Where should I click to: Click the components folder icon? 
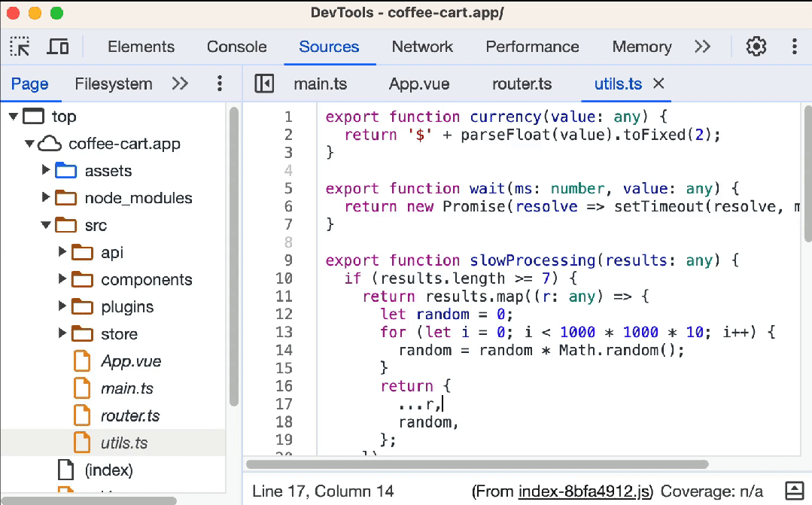pyautogui.click(x=82, y=279)
